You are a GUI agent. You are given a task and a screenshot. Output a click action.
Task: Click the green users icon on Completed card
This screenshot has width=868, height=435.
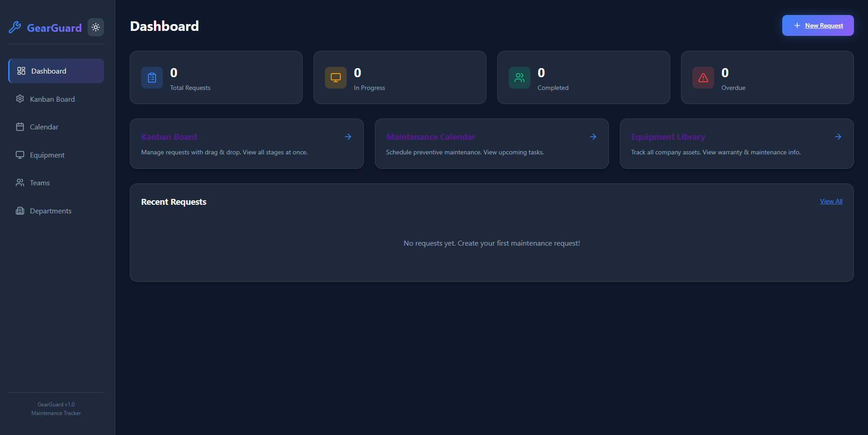click(x=519, y=78)
